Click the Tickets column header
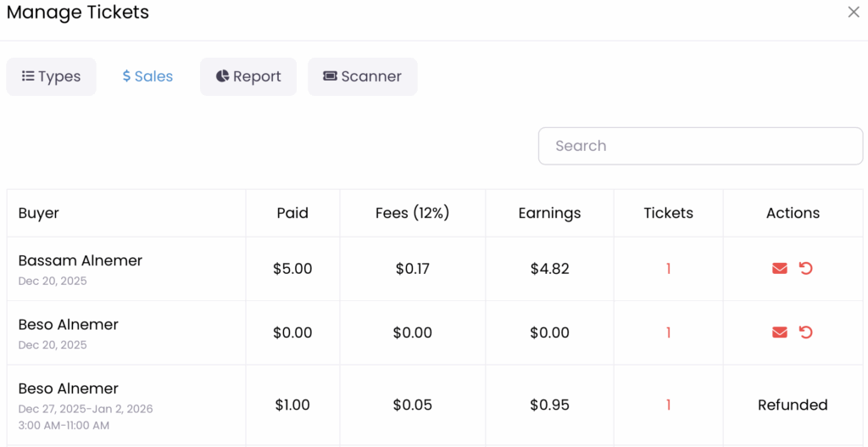Viewport: 868px width, 447px height. tap(668, 213)
